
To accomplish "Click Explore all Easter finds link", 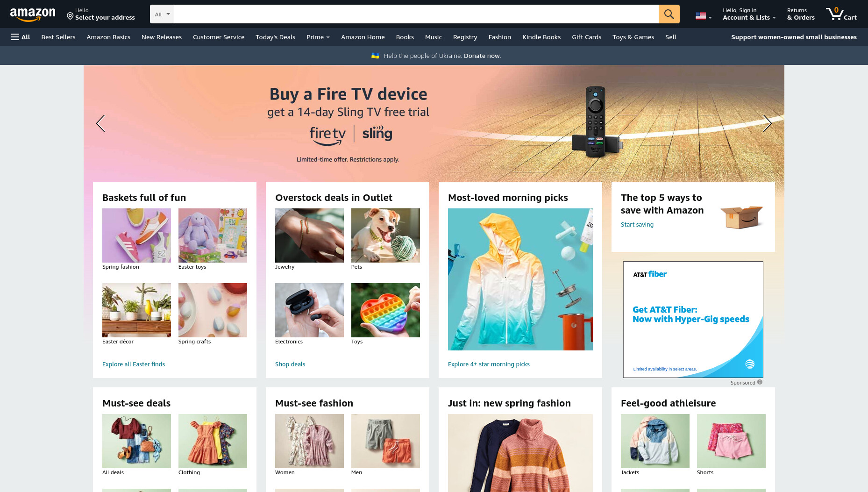I will (x=134, y=364).
